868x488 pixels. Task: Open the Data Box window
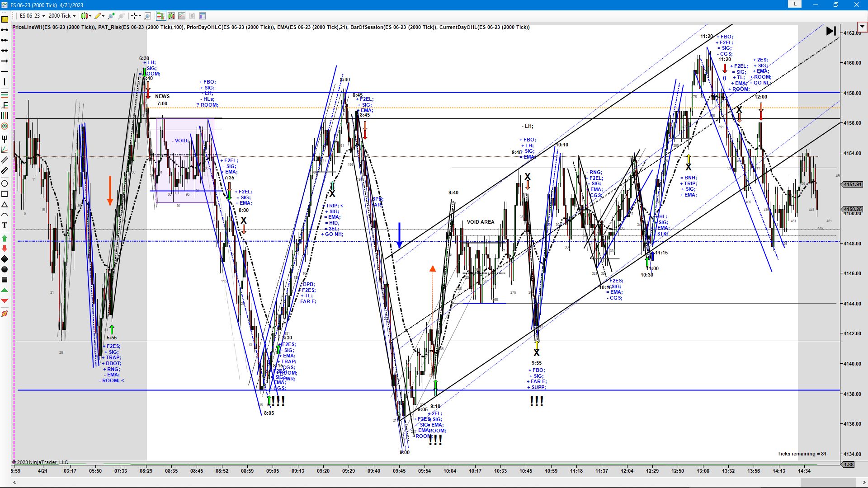click(203, 16)
